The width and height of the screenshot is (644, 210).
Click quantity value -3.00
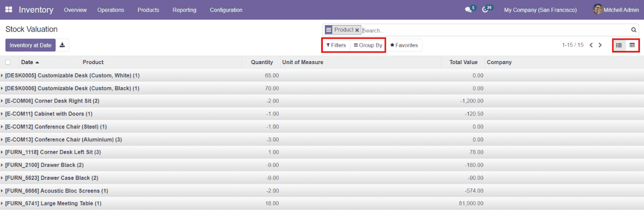[273, 139]
